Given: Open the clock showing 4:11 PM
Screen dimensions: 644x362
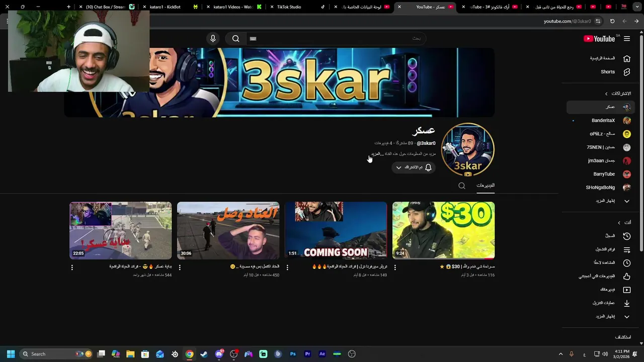Looking at the screenshot, I should click(622, 354).
